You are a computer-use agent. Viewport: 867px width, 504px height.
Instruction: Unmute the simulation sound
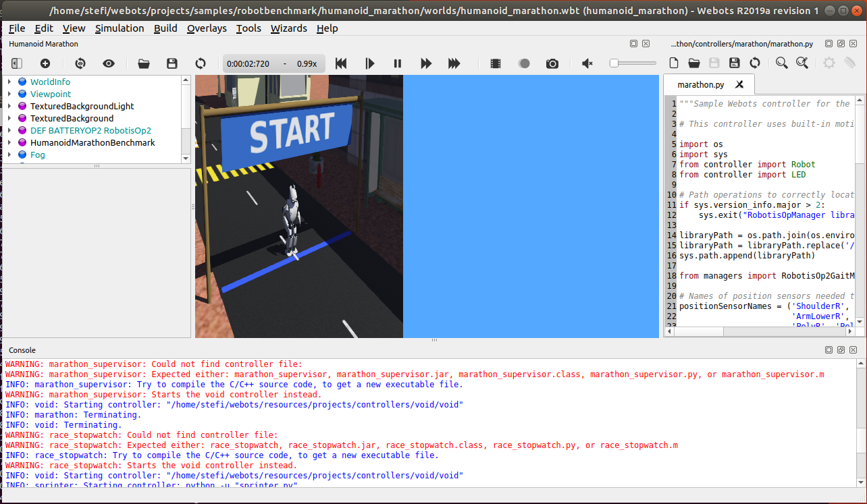586,63
